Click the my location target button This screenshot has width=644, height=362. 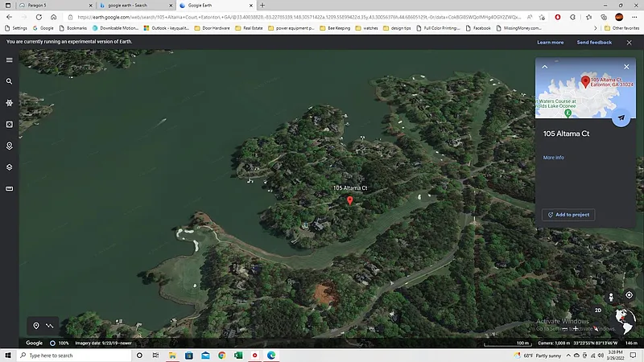click(629, 295)
